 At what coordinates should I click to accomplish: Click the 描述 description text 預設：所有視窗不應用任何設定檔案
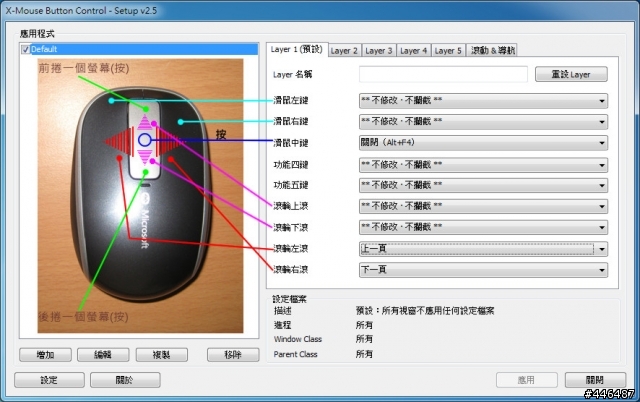click(424, 311)
